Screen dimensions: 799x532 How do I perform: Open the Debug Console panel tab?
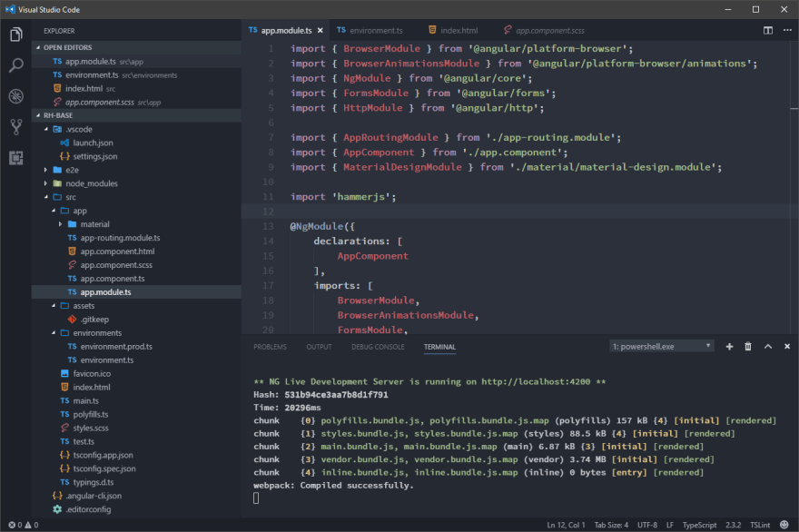pos(378,347)
